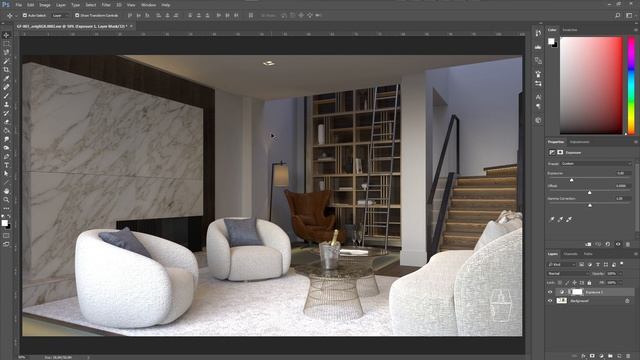Open the Move tool preset picker arrow
The width and height of the screenshot is (640, 360).
point(16,15)
